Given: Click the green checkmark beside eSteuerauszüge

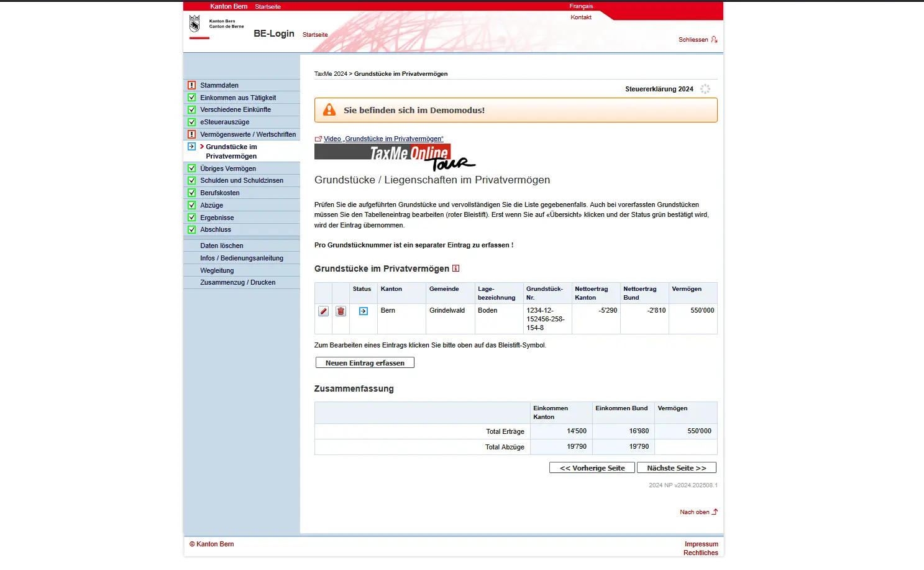Looking at the screenshot, I should point(192,122).
